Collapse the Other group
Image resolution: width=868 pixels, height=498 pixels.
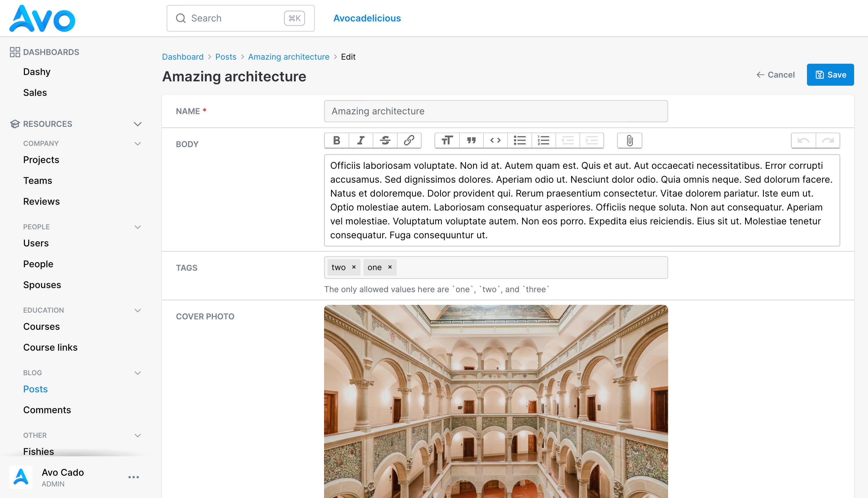pos(138,435)
